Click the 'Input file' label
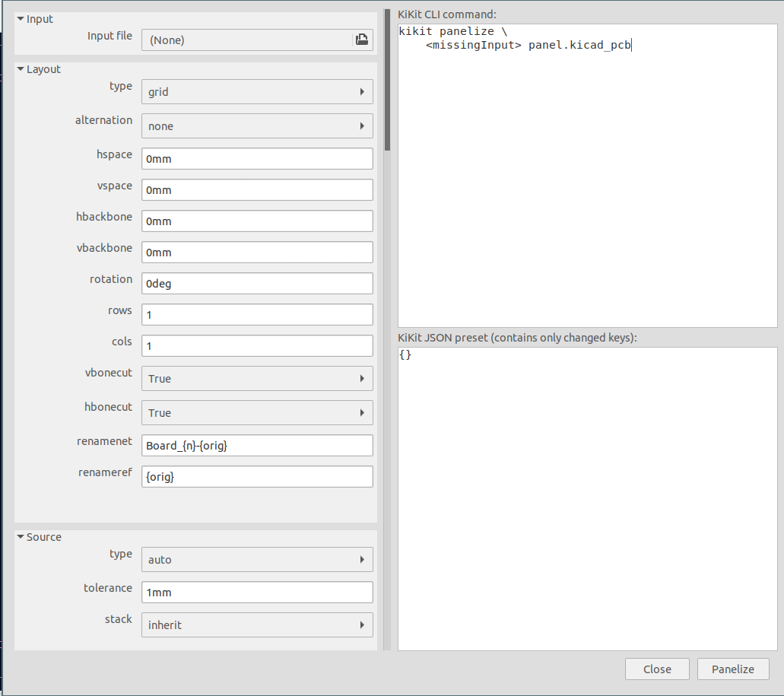The width and height of the screenshot is (784, 696). point(110,36)
